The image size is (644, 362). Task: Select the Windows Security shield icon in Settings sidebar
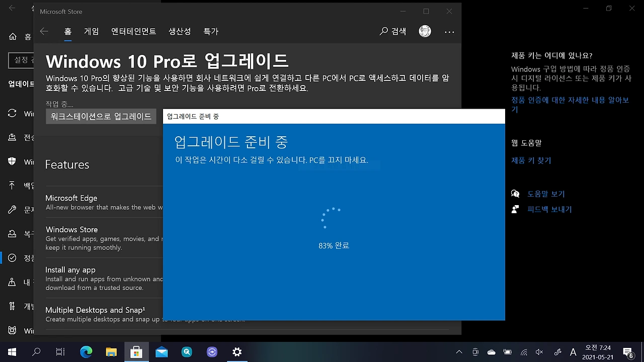point(13,161)
